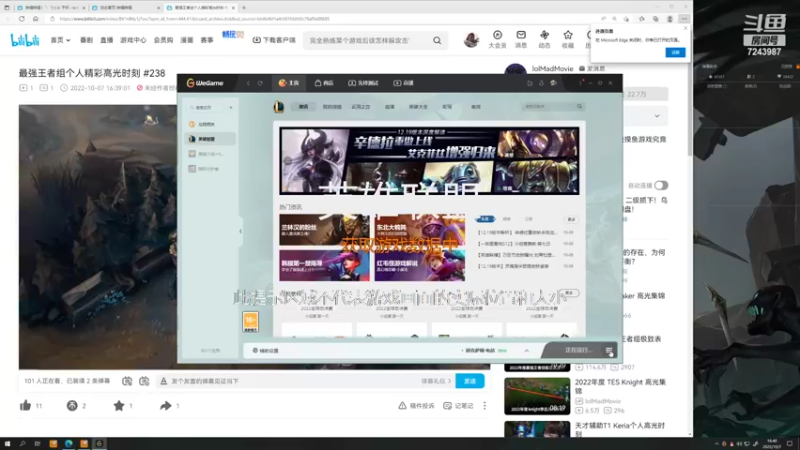The width and height of the screenshot is (800, 450).
Task: Open 番剧 in bilibili navigation
Action: pyautogui.click(x=86, y=40)
